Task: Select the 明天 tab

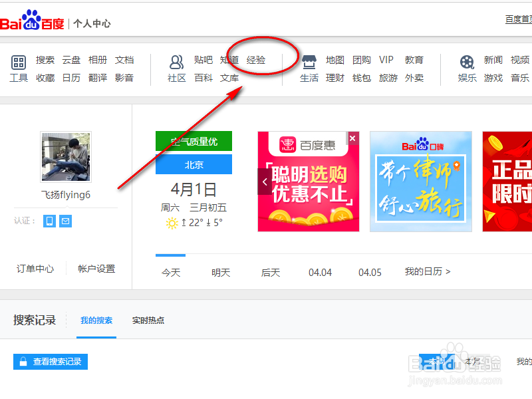Action: click(221, 273)
